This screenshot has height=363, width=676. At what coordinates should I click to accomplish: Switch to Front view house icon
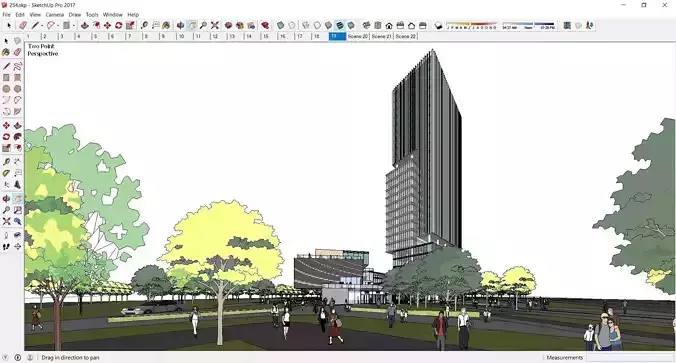(x=389, y=26)
